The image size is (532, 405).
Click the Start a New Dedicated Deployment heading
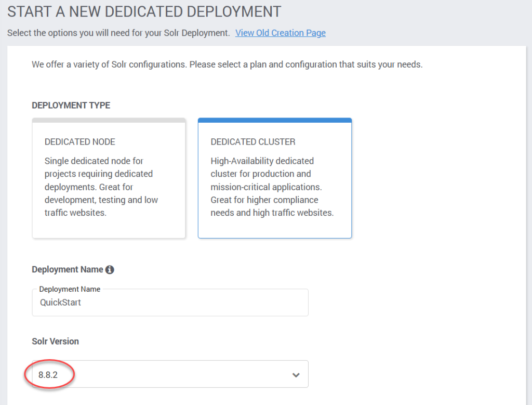pos(144,11)
